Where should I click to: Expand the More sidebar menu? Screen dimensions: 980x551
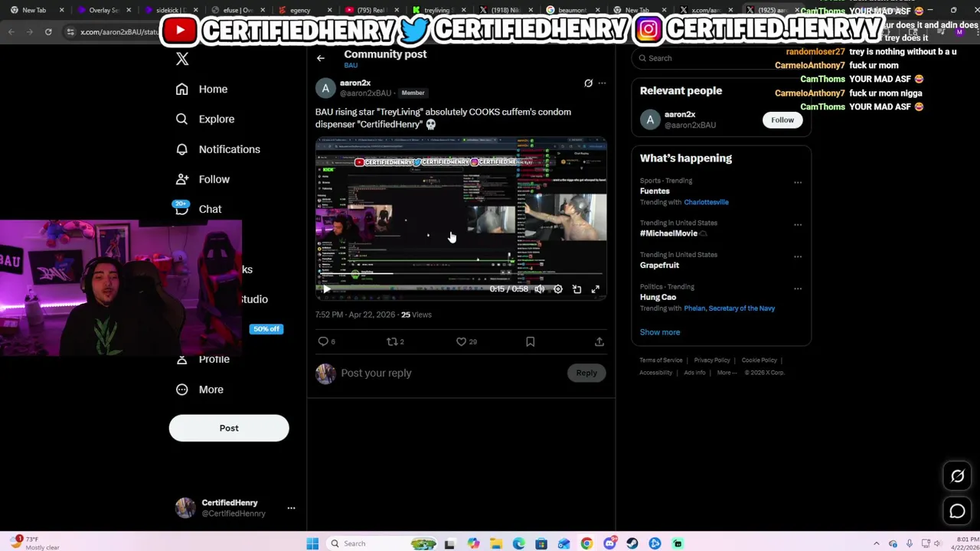click(x=201, y=390)
